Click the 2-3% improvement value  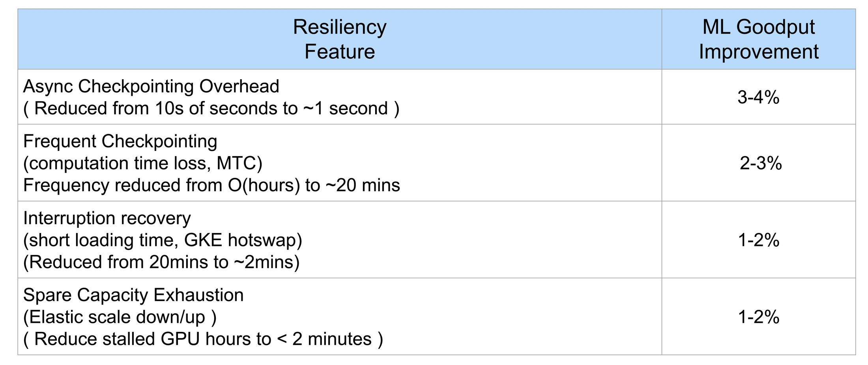(x=761, y=163)
